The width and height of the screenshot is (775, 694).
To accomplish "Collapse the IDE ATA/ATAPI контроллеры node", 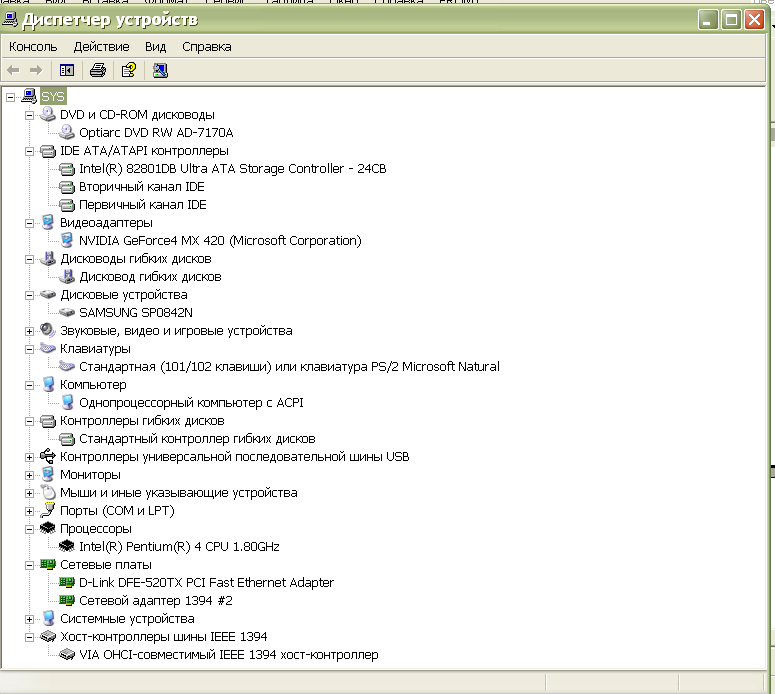I will [29, 151].
